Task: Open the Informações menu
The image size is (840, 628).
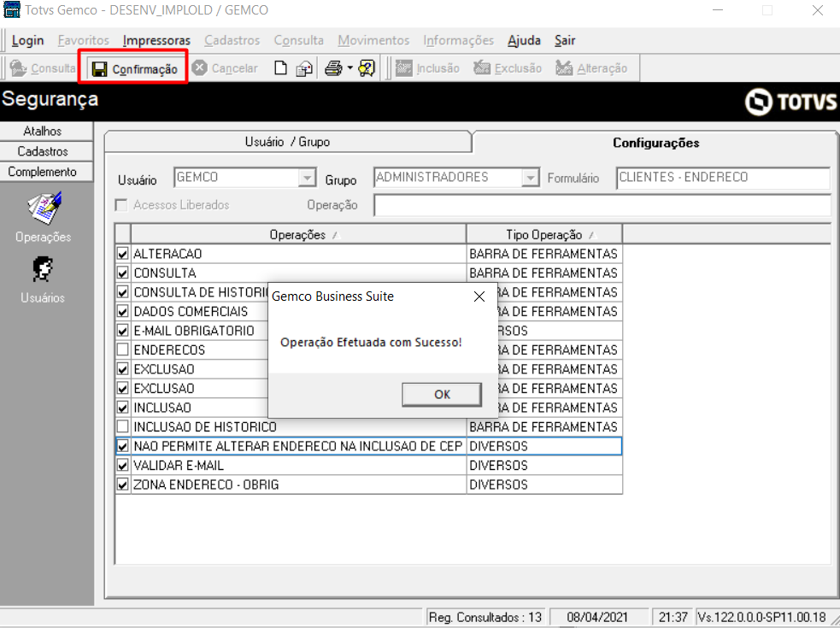Action: click(459, 40)
